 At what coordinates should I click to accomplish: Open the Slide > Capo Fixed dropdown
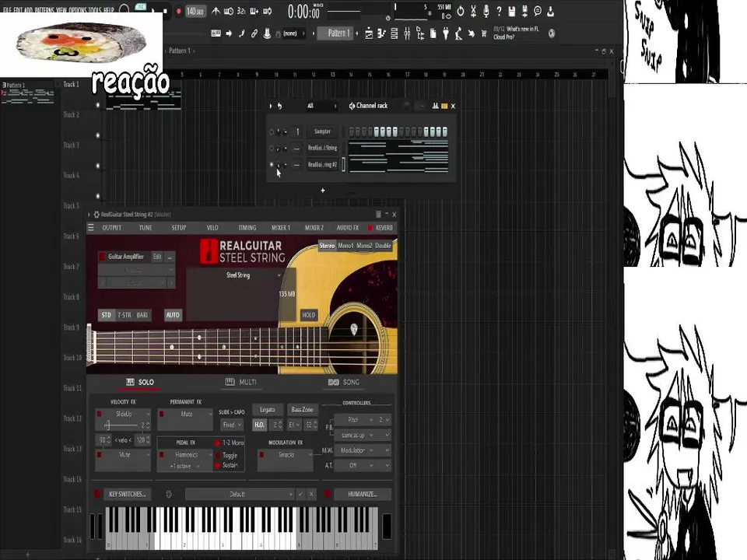pos(232,425)
